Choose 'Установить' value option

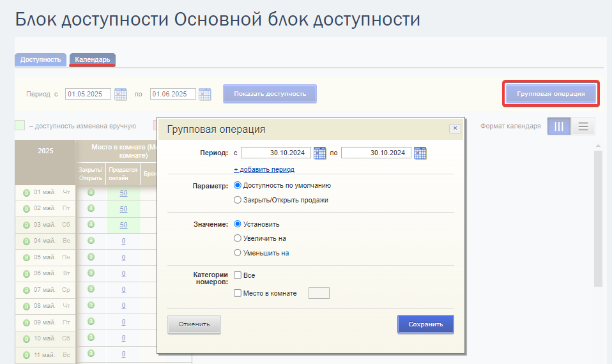(237, 224)
